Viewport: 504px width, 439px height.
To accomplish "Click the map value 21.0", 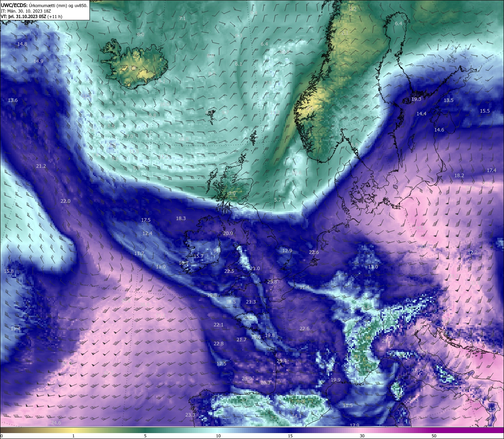I will point(255,269).
